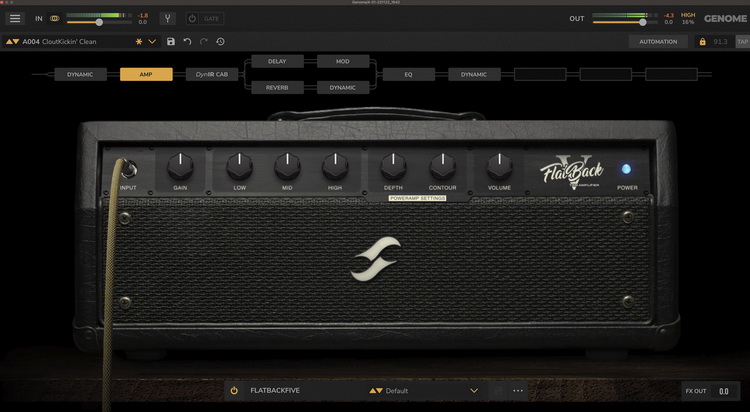
Task: Click the HIGH 16% CPU indicator
Action: (x=688, y=19)
